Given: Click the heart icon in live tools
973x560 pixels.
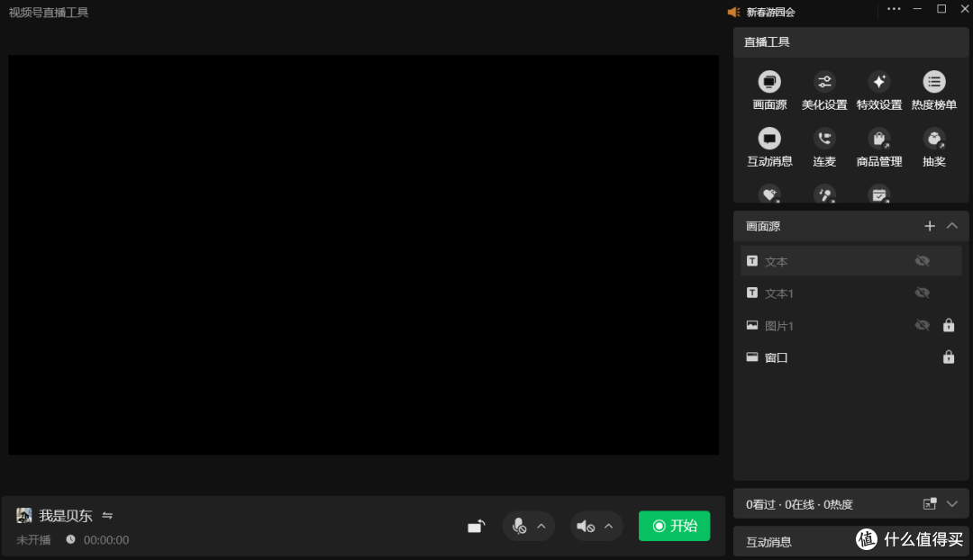Looking at the screenshot, I should pyautogui.click(x=769, y=194).
